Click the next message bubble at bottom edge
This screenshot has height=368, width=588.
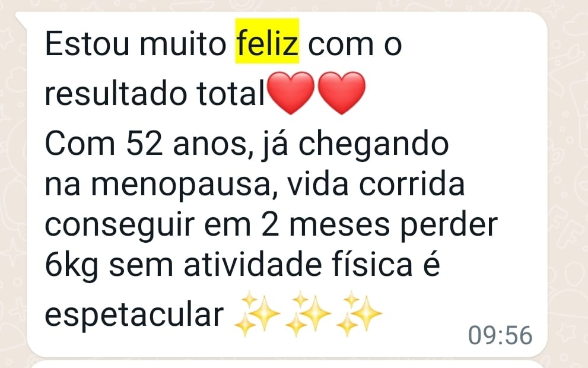287,364
